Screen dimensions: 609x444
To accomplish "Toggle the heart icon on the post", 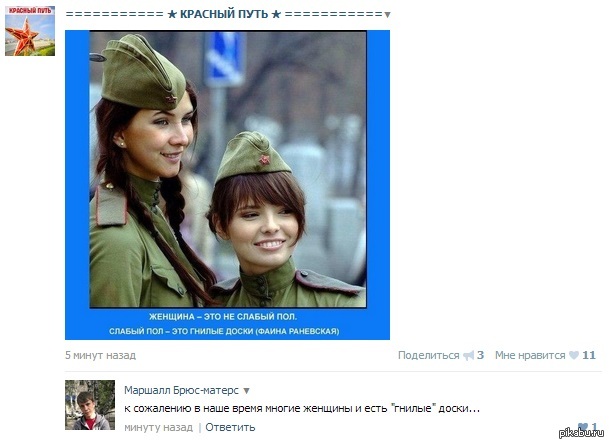I will [x=574, y=355].
